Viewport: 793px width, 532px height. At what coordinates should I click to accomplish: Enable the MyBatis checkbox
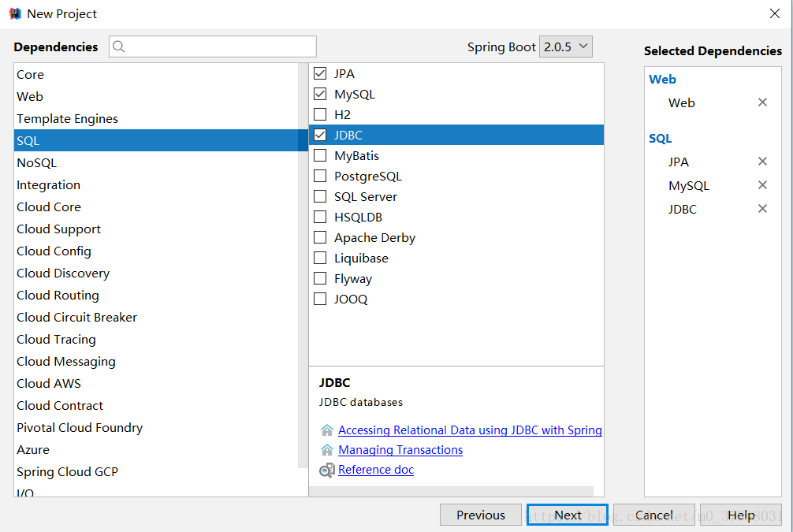(x=320, y=155)
